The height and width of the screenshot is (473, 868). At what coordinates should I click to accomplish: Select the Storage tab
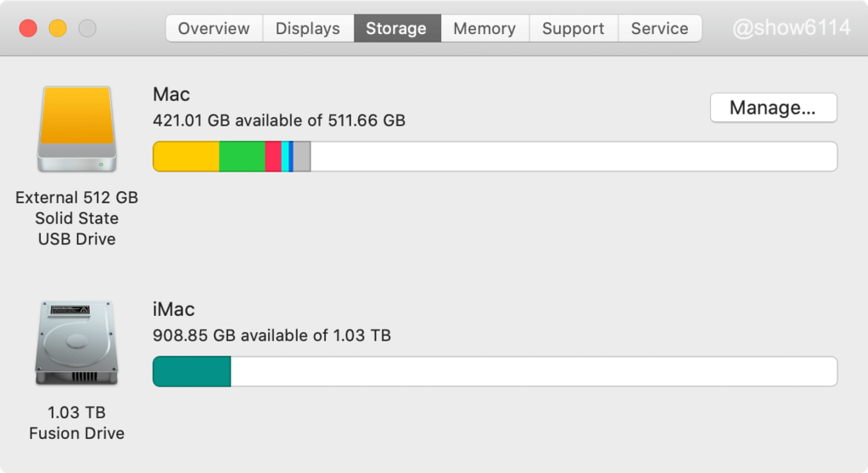click(396, 28)
